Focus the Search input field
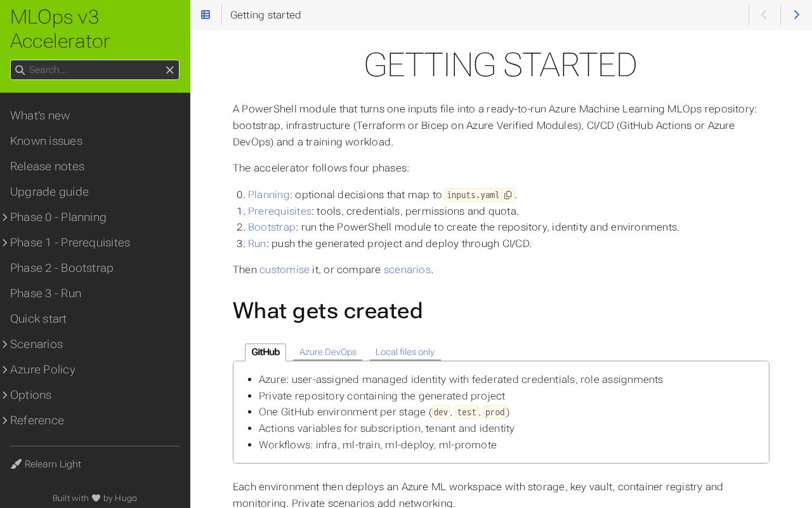 pyautogui.click(x=95, y=70)
